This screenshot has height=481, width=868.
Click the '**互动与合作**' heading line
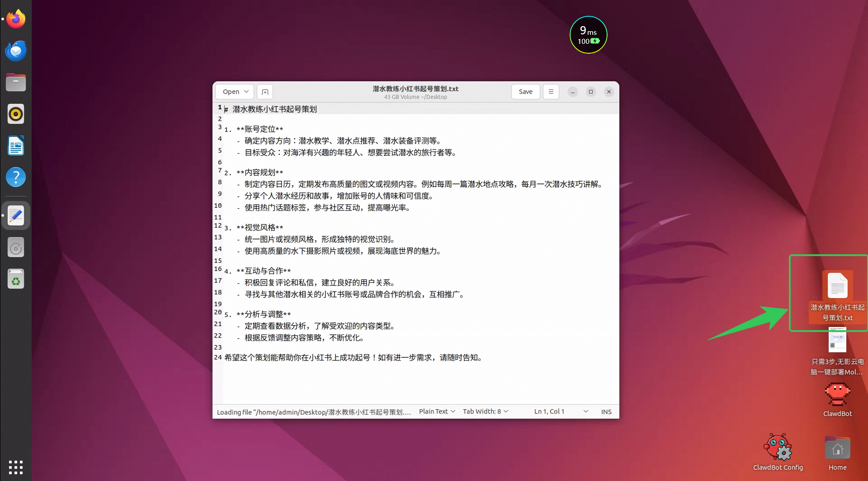(x=258, y=271)
